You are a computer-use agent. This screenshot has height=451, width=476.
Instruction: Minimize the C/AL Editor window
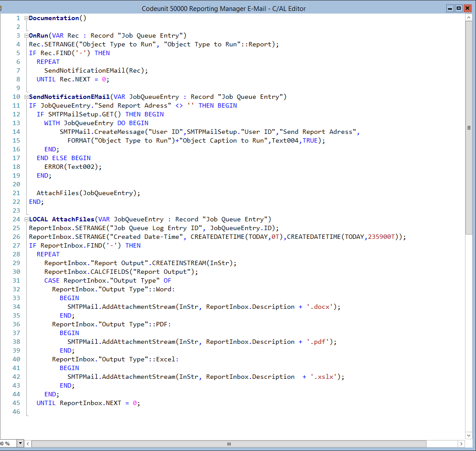pos(450,8)
